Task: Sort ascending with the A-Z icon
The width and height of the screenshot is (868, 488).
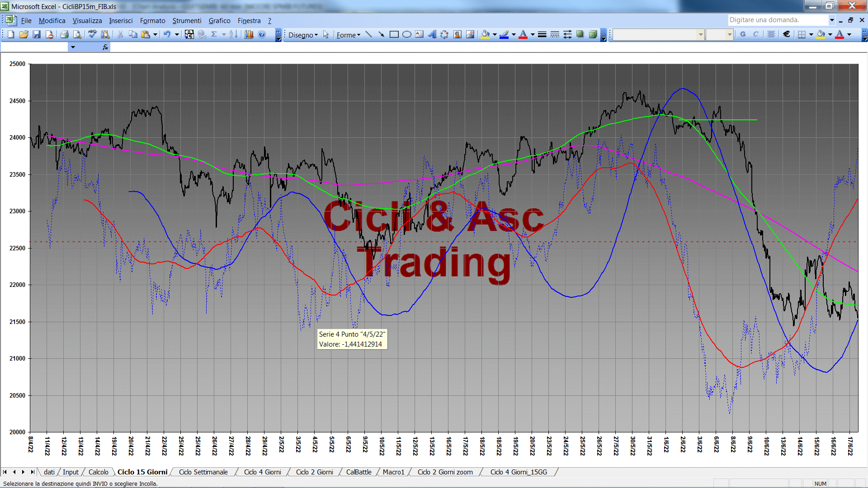Action: click(x=233, y=34)
